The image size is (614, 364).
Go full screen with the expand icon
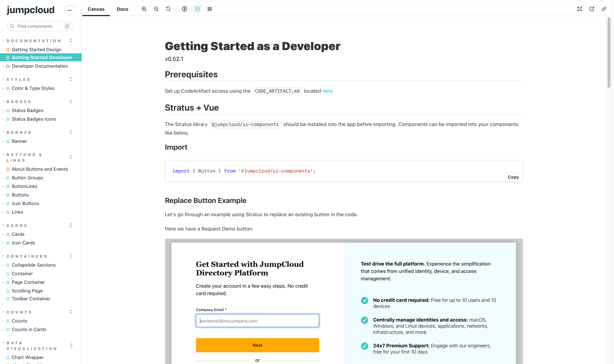[x=580, y=9]
